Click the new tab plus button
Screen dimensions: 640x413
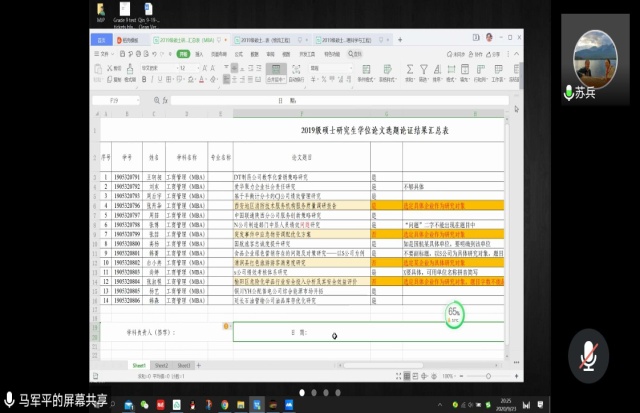coord(397,39)
